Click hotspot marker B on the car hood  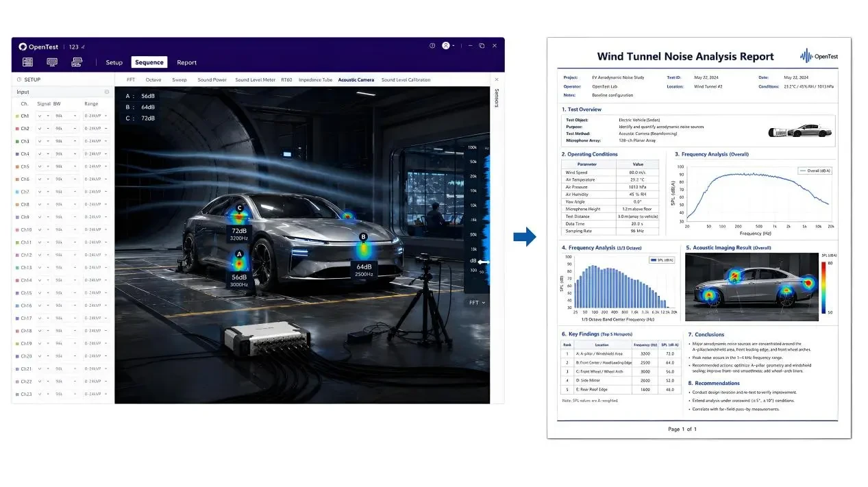[363, 237]
